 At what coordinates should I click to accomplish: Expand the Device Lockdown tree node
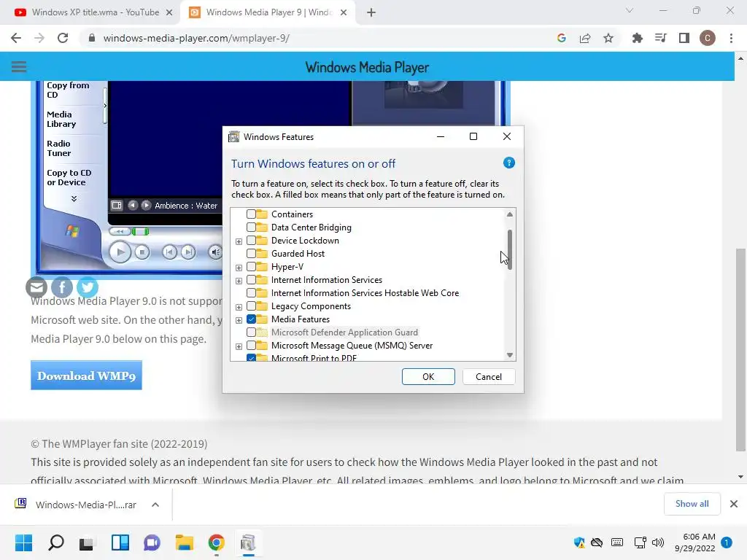click(239, 241)
